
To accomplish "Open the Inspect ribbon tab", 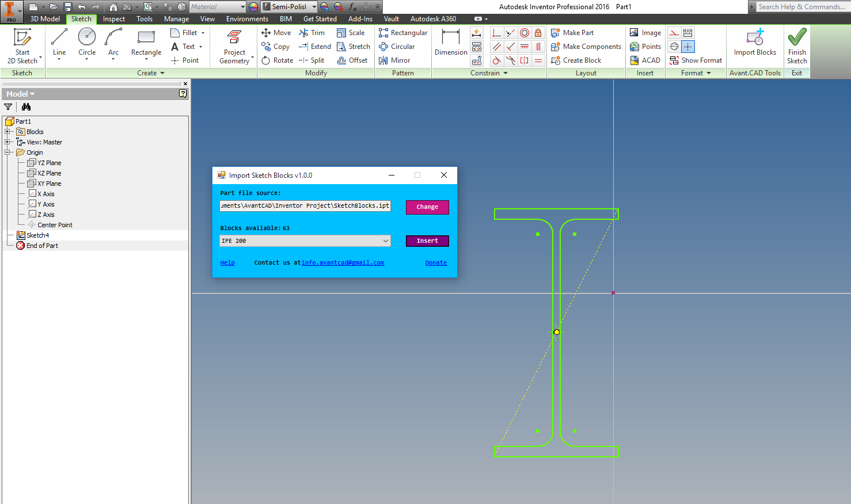I will 113,19.
